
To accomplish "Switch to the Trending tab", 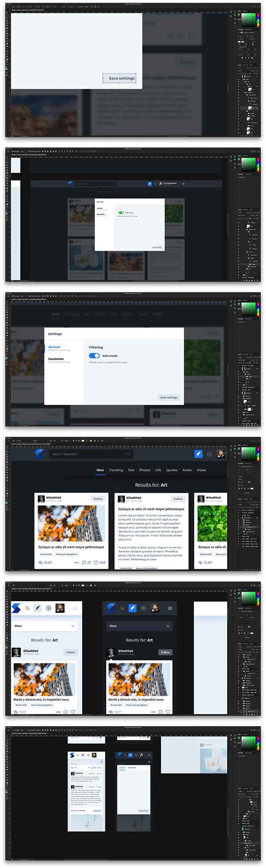I will click(x=116, y=470).
